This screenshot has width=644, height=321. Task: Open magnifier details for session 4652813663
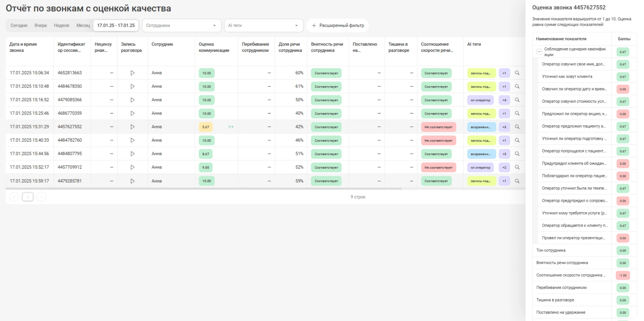point(517,73)
